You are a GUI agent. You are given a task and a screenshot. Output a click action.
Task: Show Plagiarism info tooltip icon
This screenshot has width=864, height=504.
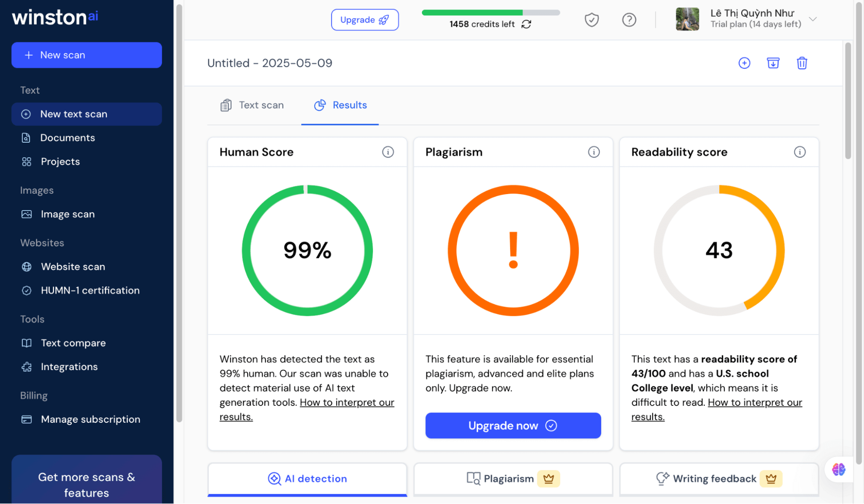point(594,152)
